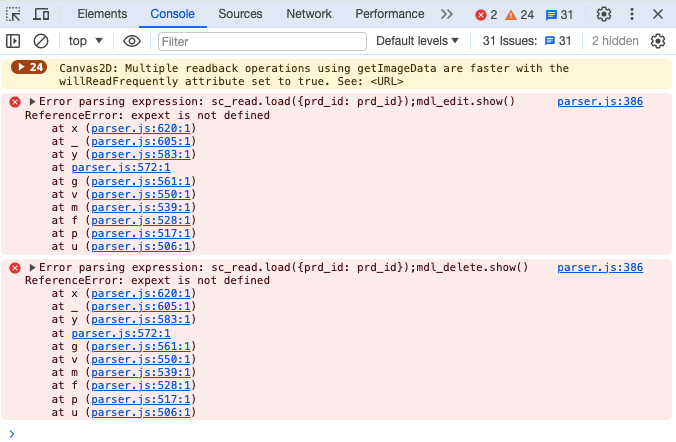This screenshot has height=442, width=676.
Task: Open parser.js:620:1 link in the second stack trace
Action: (x=141, y=294)
